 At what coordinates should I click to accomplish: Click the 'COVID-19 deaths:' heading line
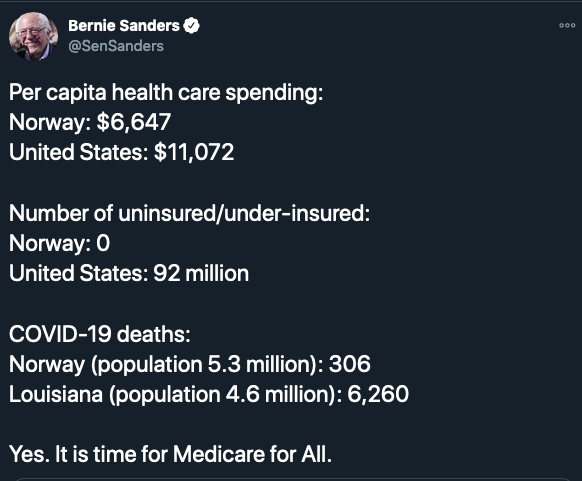pyautogui.click(x=99, y=334)
